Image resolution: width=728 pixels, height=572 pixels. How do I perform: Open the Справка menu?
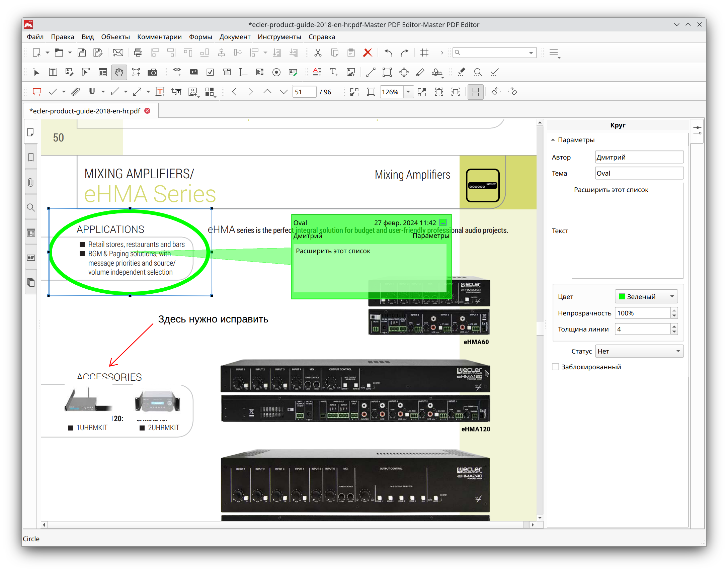(x=322, y=37)
